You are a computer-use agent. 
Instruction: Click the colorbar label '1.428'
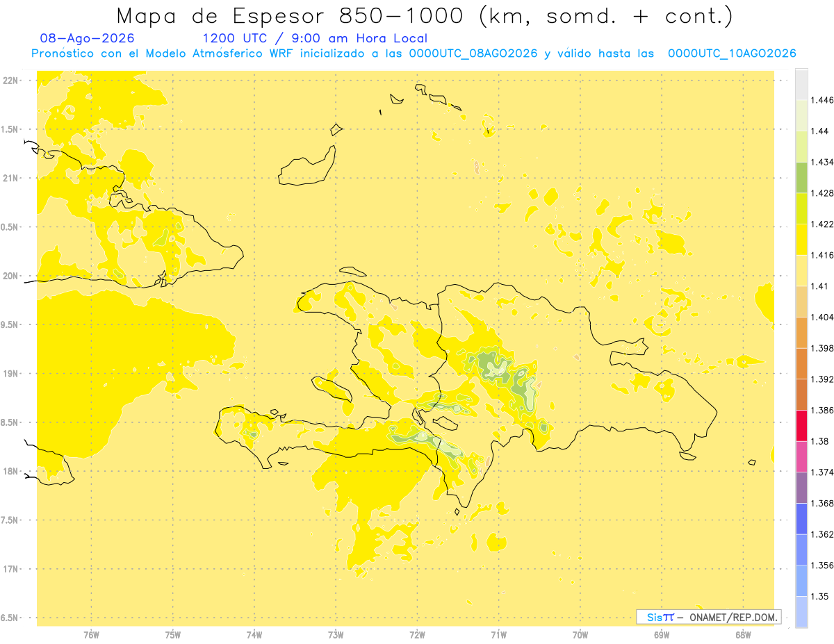822,193
